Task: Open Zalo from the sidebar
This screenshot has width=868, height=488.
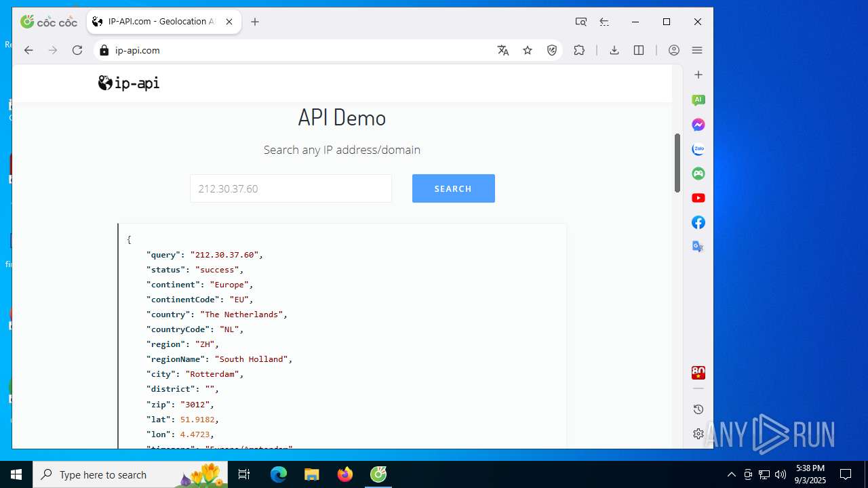Action: click(x=698, y=149)
